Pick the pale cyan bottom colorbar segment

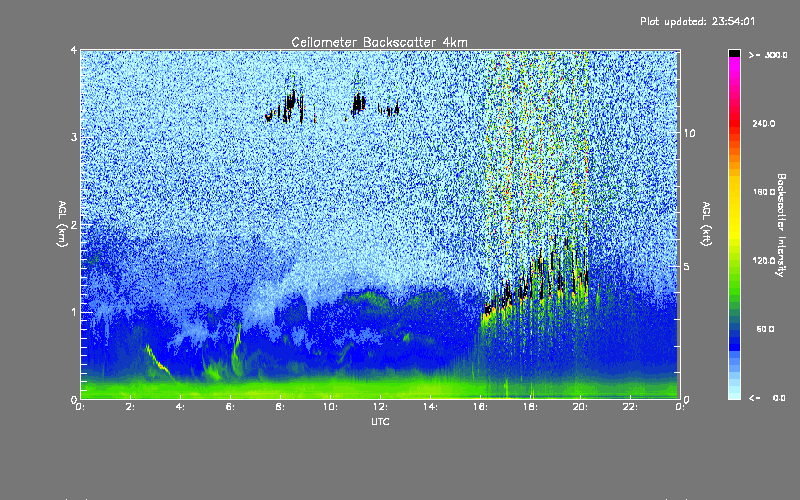734,394
